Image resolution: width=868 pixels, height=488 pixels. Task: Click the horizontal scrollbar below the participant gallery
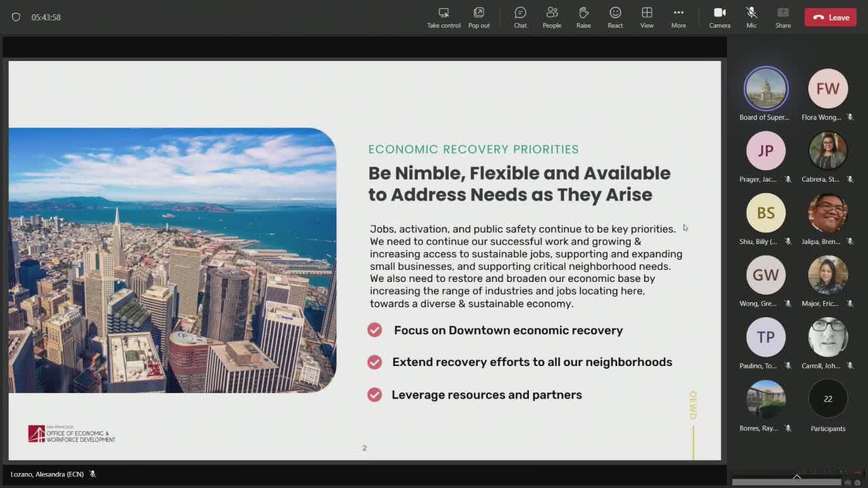pos(787,483)
